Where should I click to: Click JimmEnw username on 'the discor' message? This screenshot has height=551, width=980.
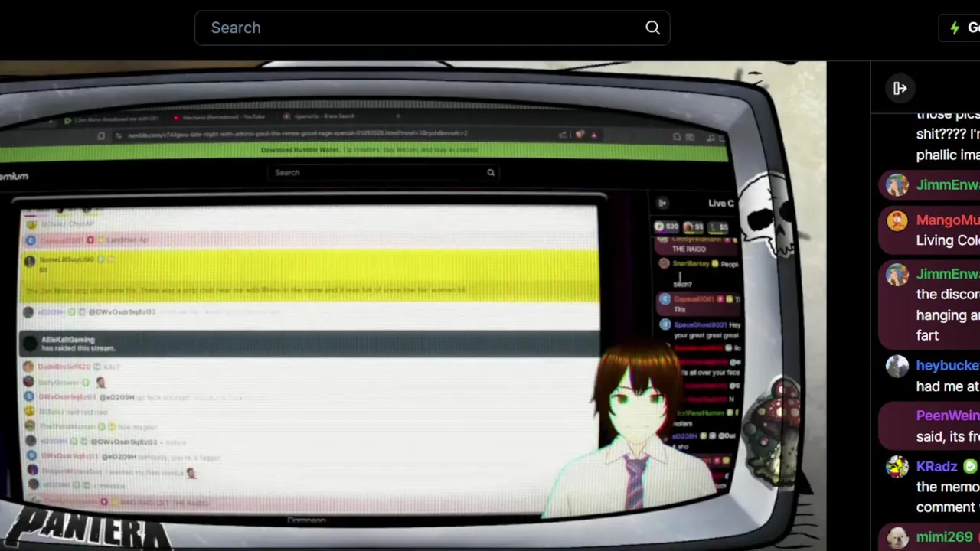948,274
